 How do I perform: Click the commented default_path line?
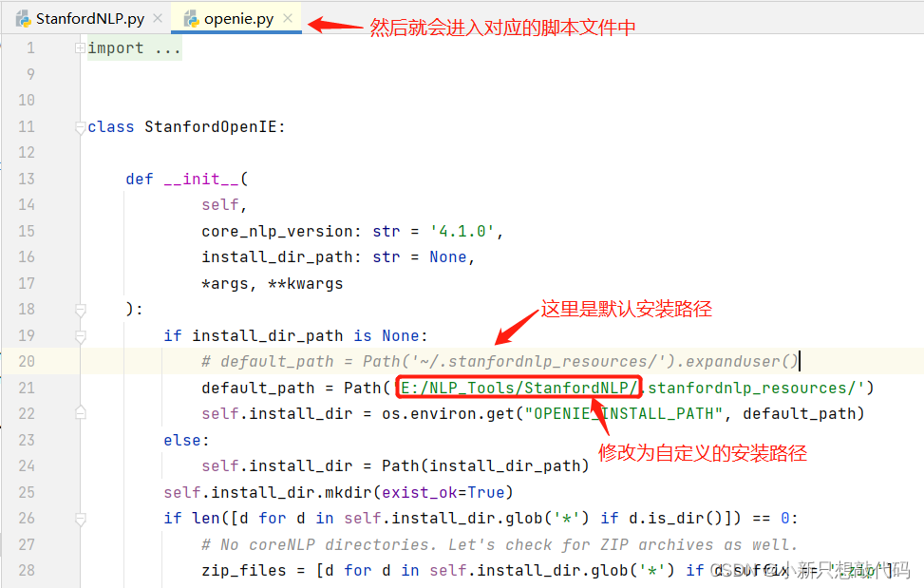[380, 360]
